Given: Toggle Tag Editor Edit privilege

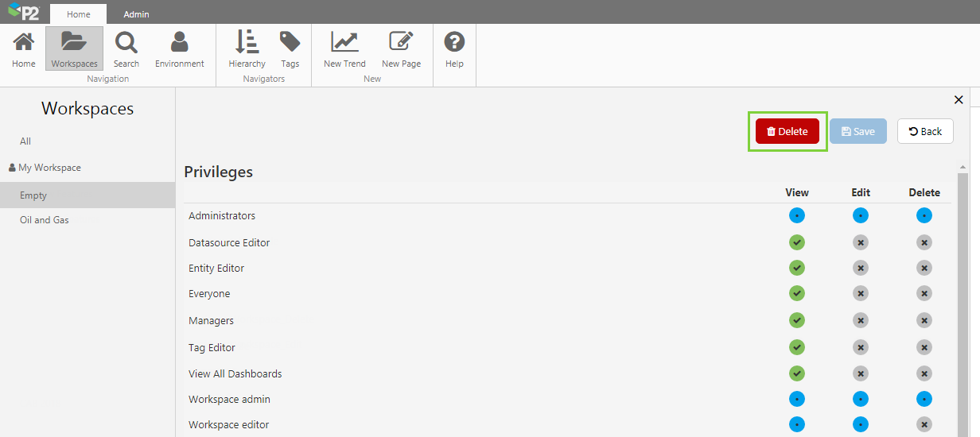Looking at the screenshot, I should pos(861,347).
